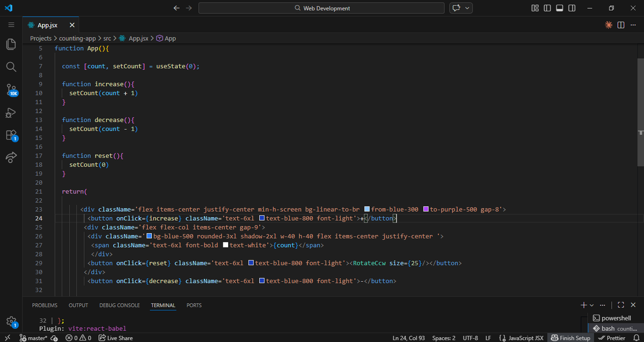Click the Customize Layout icon
Viewport: 644px width, 342px height.
pyautogui.click(x=535, y=8)
